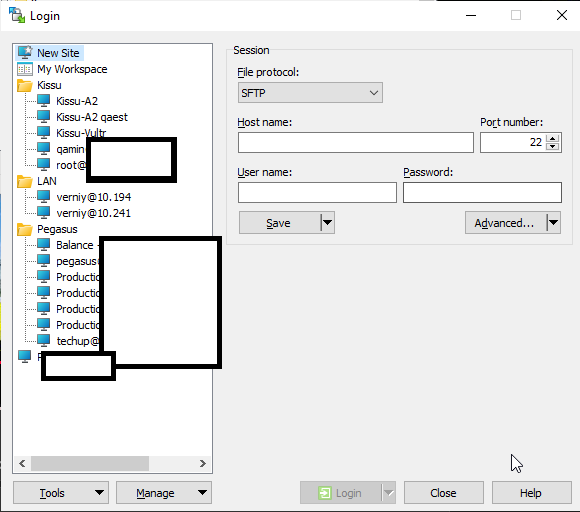Click the Help button
580x512 pixels.
tap(531, 493)
